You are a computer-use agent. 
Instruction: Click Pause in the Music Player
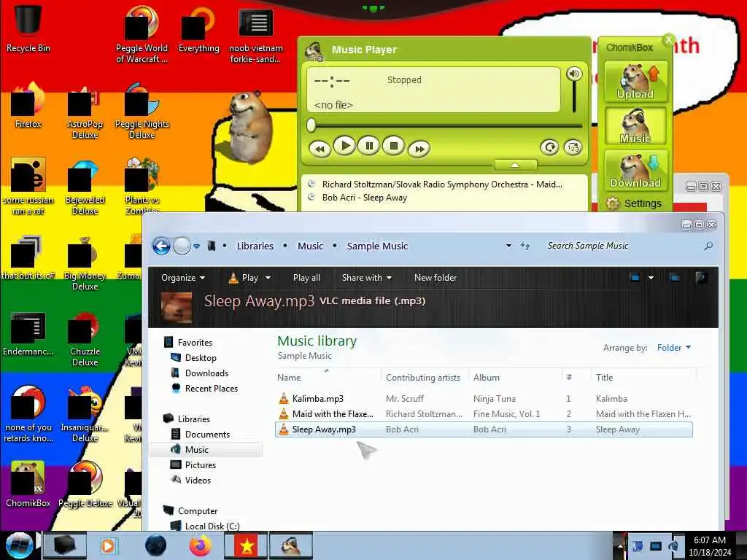pyautogui.click(x=369, y=146)
